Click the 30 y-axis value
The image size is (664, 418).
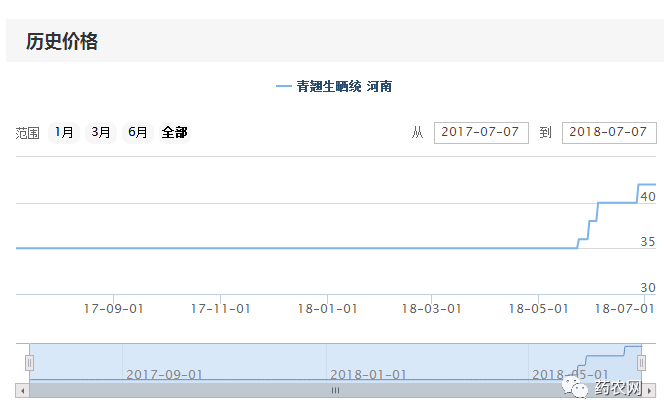coord(648,288)
